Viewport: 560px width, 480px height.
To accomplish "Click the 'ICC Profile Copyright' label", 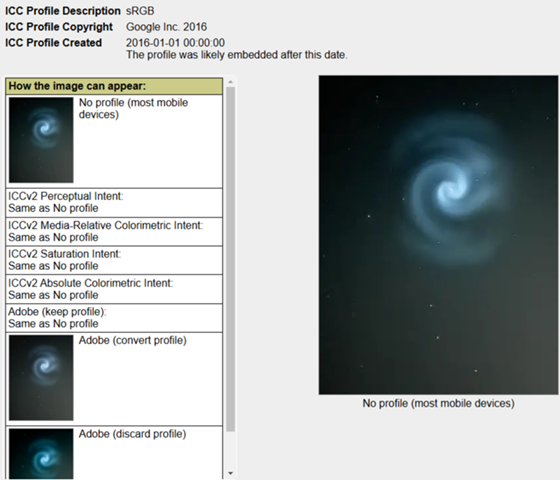I will pyautogui.click(x=59, y=27).
